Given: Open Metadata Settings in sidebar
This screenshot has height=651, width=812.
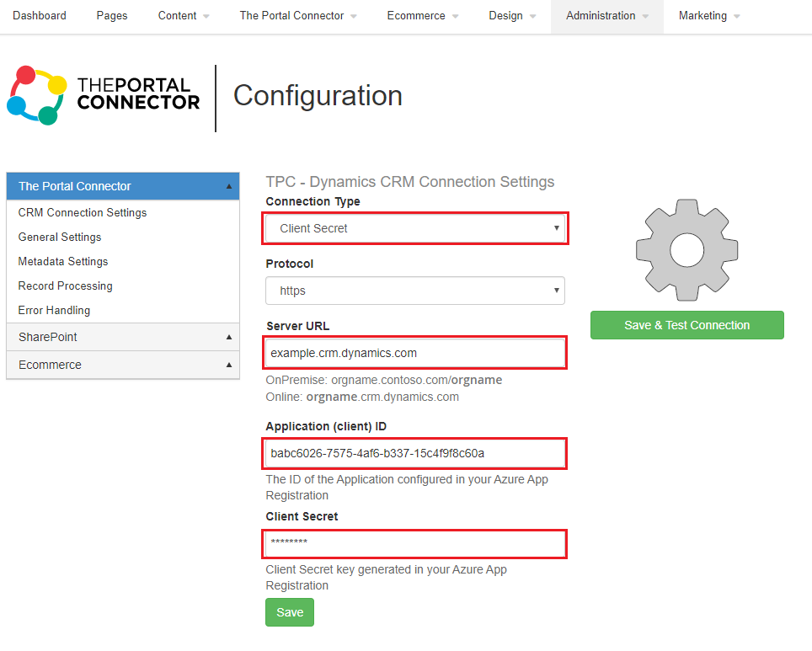Looking at the screenshot, I should tap(63, 261).
